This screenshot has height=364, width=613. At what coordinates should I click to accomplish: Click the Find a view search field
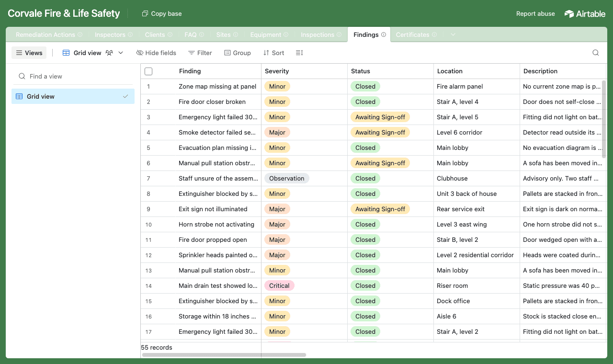(x=73, y=76)
